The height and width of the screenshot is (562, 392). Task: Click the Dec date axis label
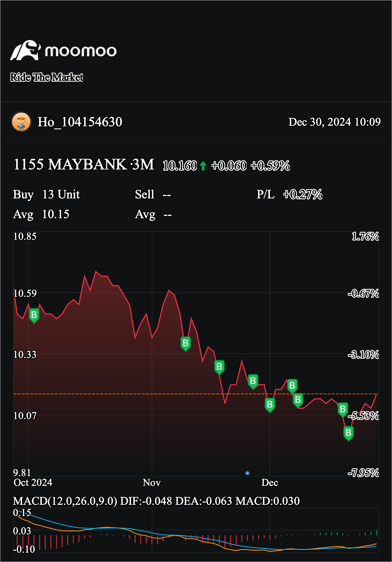[270, 483]
